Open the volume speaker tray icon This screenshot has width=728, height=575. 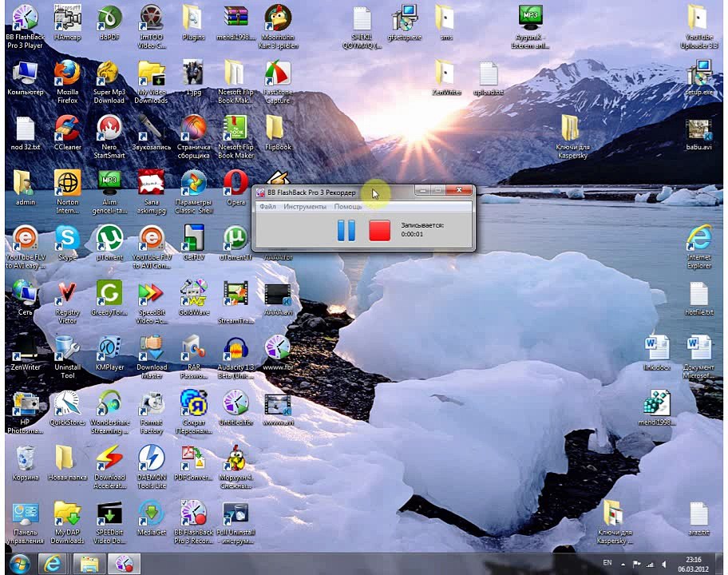664,565
